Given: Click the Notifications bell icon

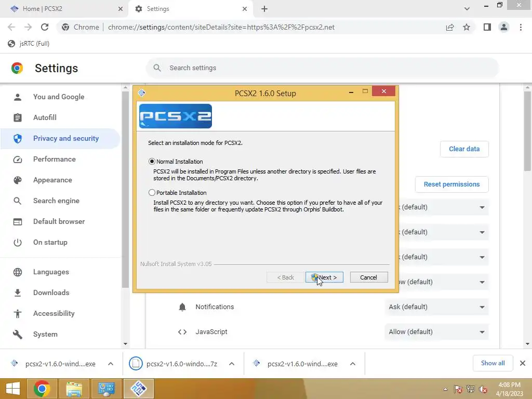Looking at the screenshot, I should [182, 307].
